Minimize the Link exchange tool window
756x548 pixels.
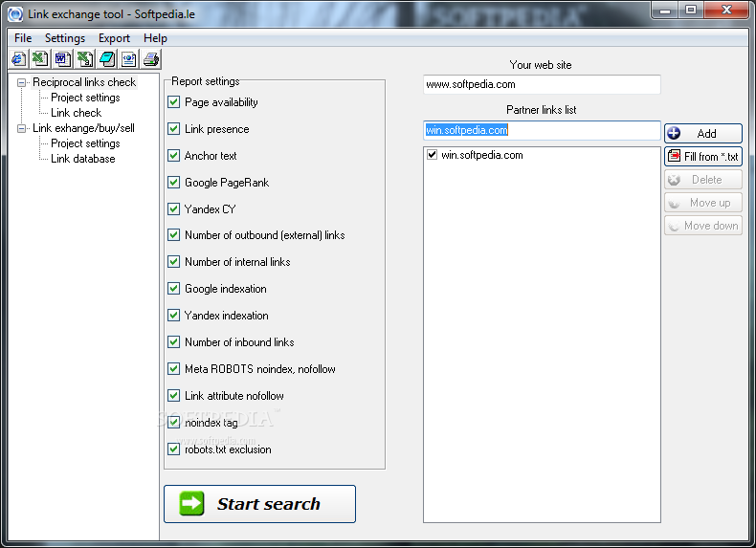click(665, 11)
